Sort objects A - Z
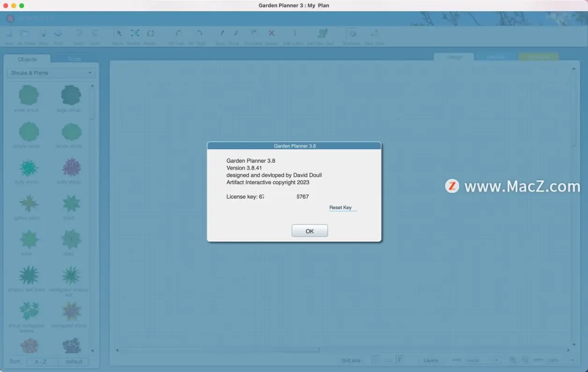 43,361
